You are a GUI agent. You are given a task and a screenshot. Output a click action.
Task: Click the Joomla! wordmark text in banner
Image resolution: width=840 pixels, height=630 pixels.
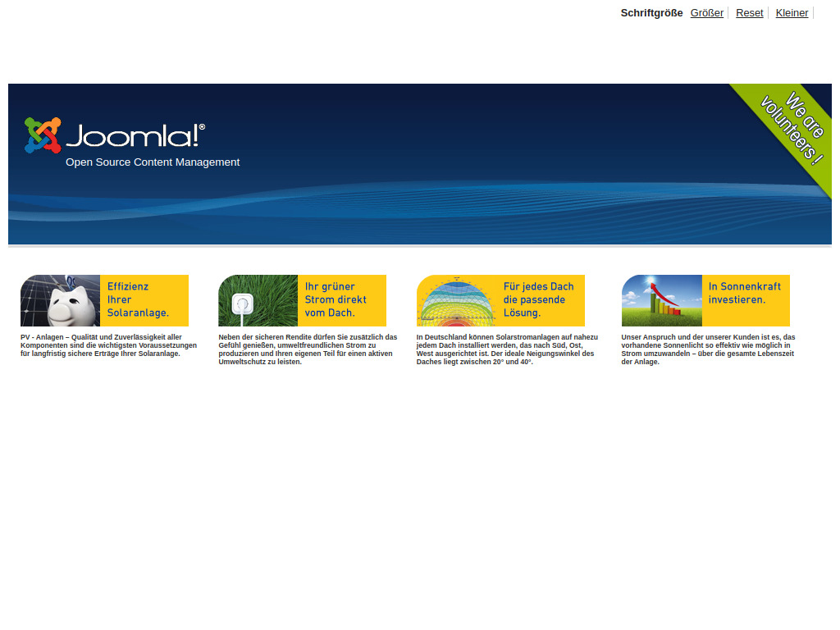pos(135,136)
